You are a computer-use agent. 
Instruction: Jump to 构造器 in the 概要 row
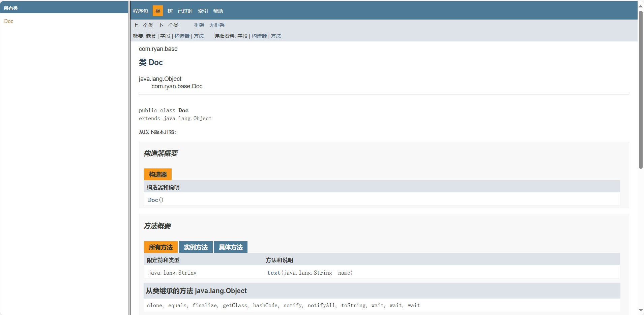tap(182, 36)
